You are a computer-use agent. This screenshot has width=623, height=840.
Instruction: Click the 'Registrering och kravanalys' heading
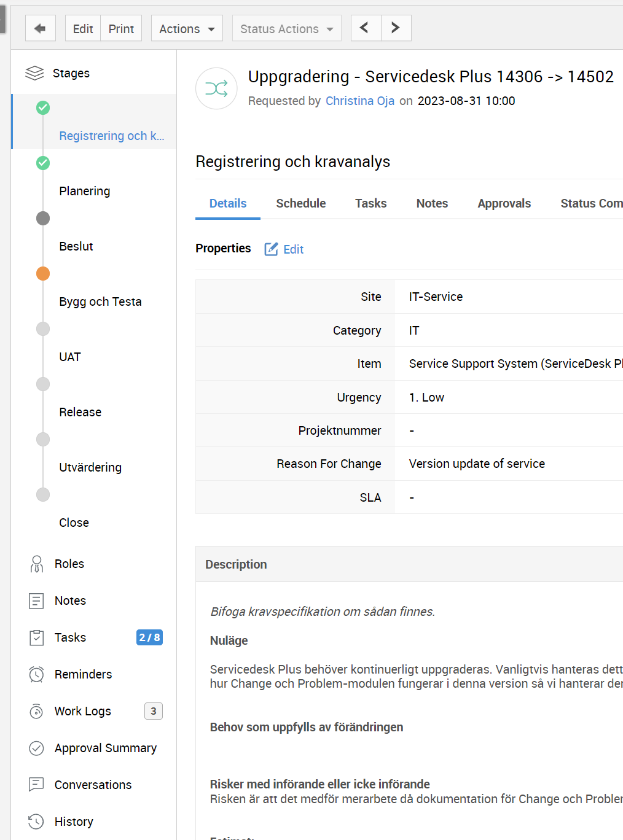293,161
